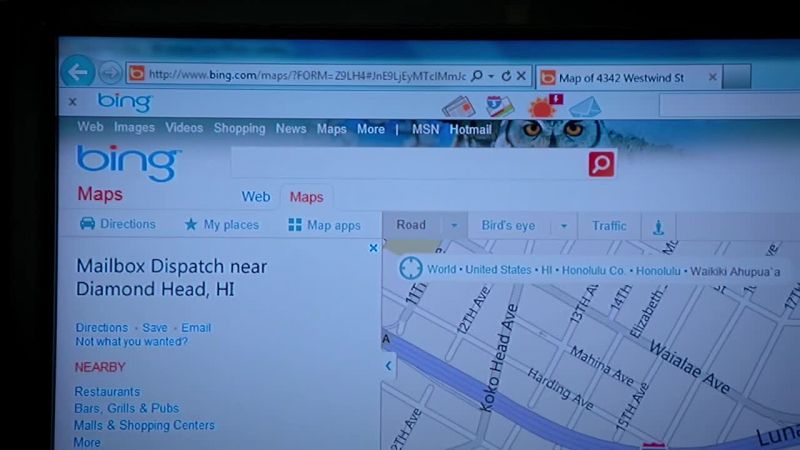Image resolution: width=800 pixels, height=450 pixels.
Task: Click the More link under NEARBY
Action: tap(87, 442)
